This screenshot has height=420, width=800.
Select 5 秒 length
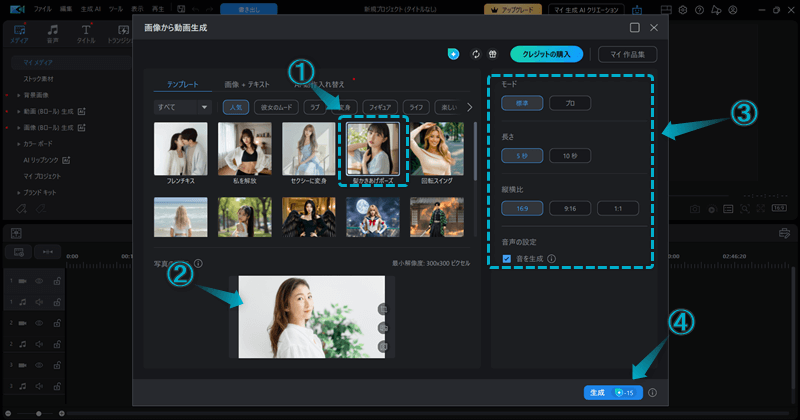[x=522, y=156]
